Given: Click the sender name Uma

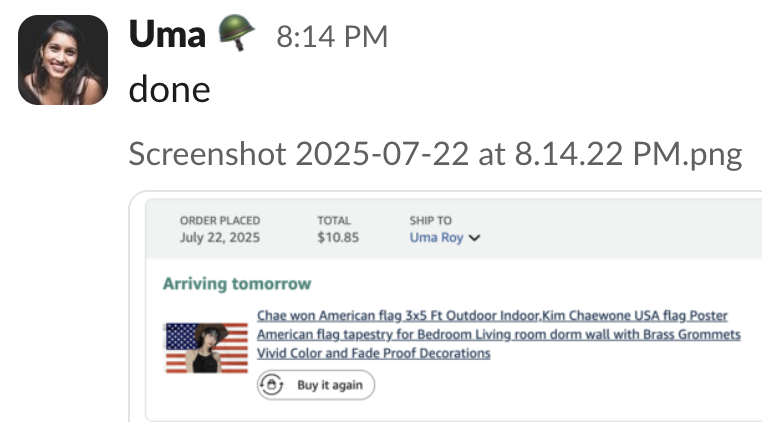Looking at the screenshot, I should [167, 35].
